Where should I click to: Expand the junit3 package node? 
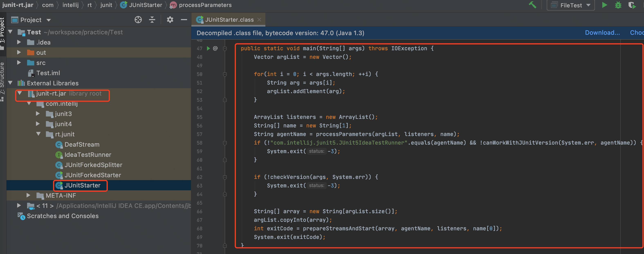[38, 114]
